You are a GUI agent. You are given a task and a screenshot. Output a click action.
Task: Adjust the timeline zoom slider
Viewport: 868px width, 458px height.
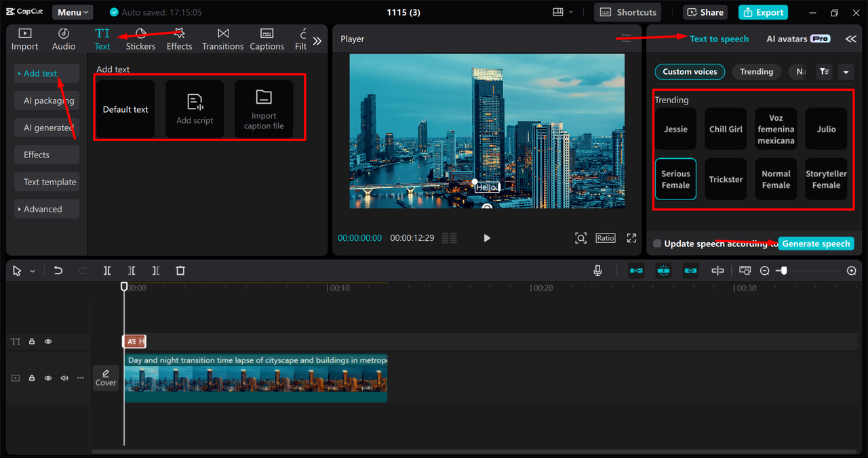click(783, 271)
